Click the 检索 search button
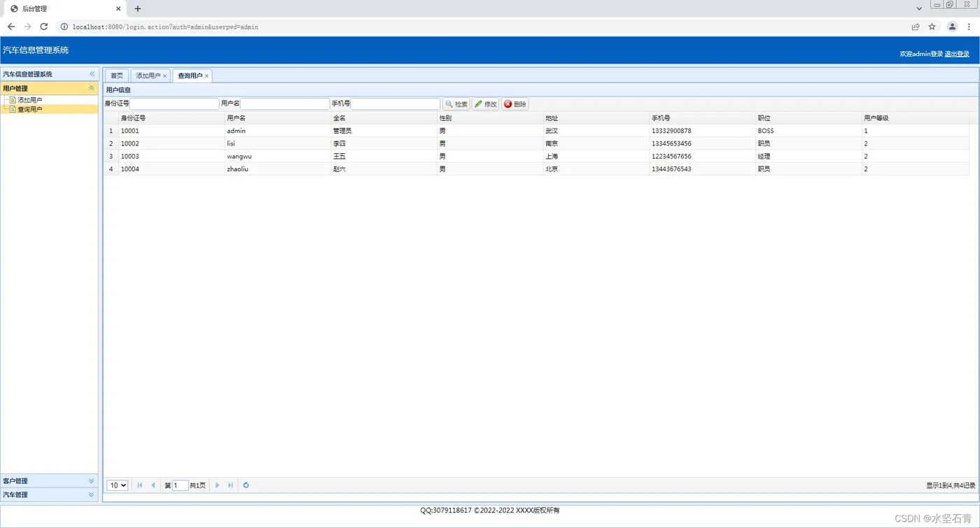This screenshot has width=980, height=528. [456, 104]
